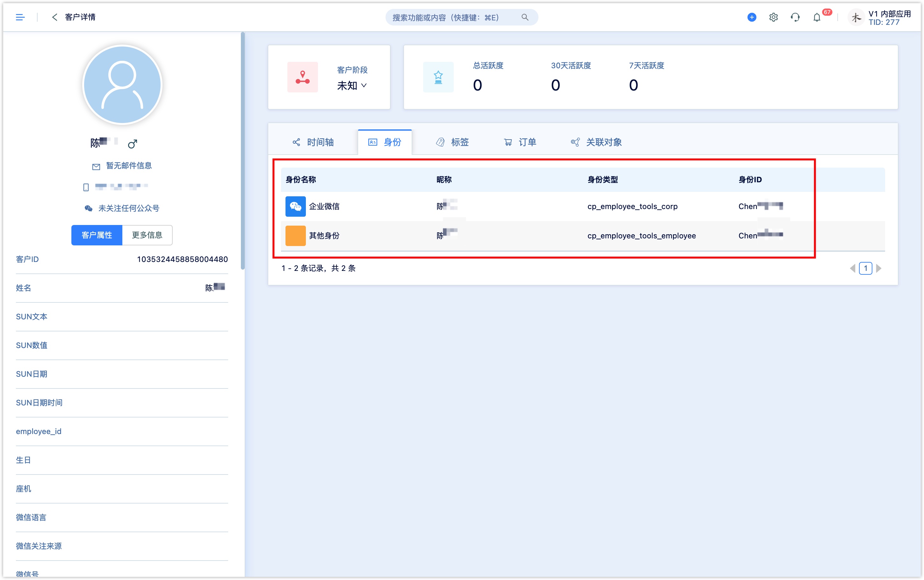Open notifications bell with 67 badge
This screenshot has height=580, width=924.
click(x=817, y=17)
